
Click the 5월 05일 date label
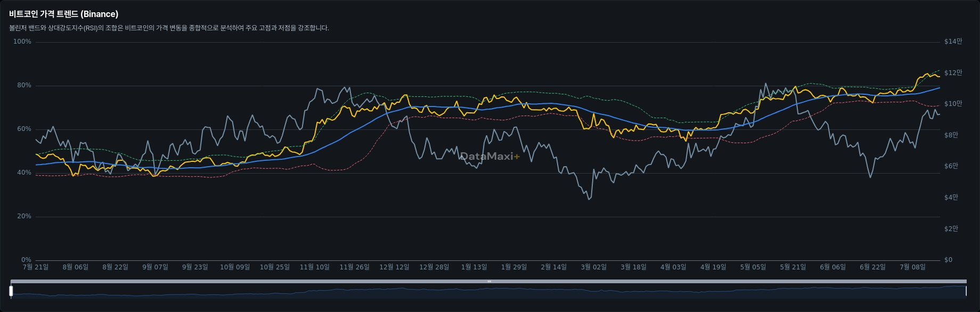(753, 267)
